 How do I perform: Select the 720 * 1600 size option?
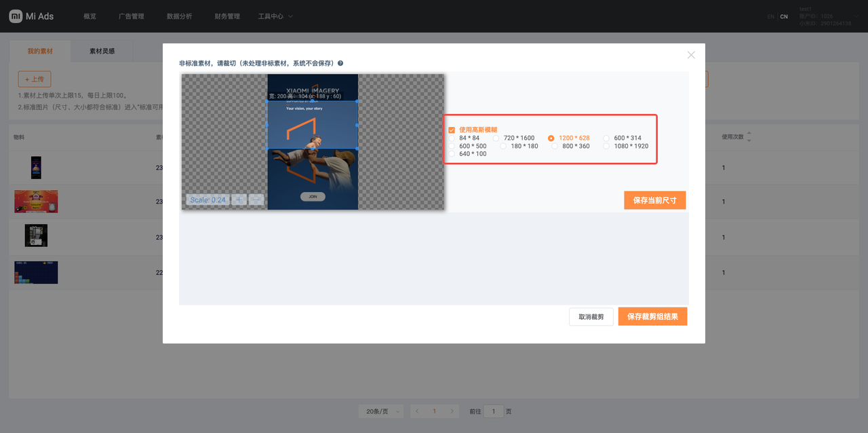pos(496,138)
